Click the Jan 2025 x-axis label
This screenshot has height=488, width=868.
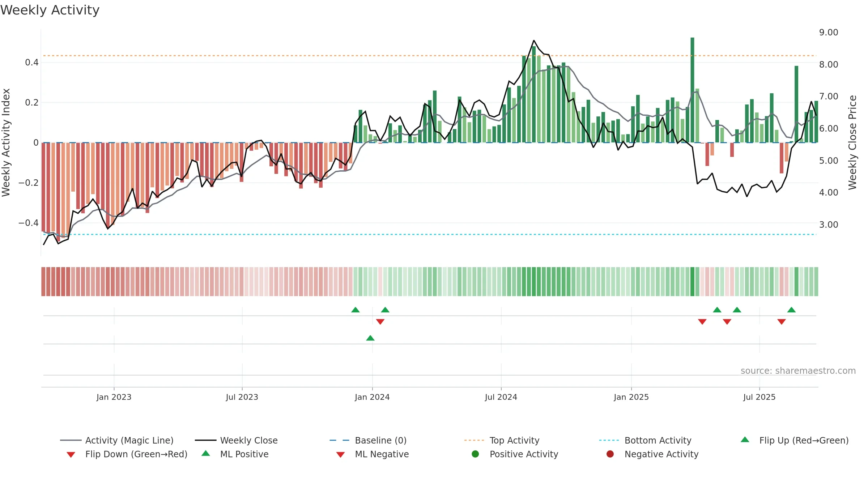click(631, 397)
